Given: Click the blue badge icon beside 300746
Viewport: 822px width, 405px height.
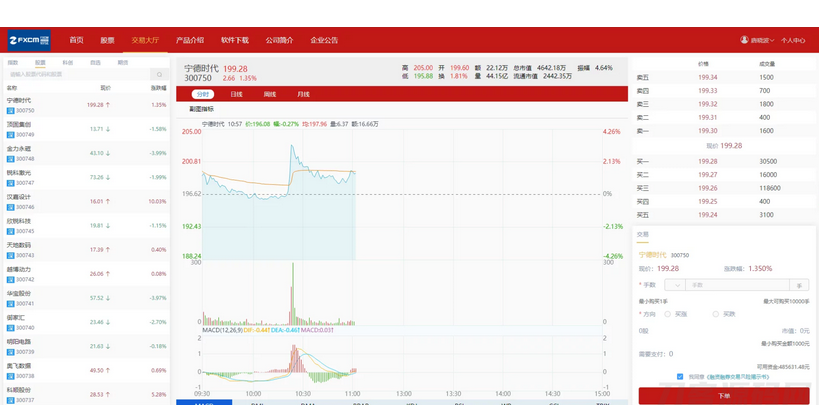Looking at the screenshot, I should pos(11,207).
